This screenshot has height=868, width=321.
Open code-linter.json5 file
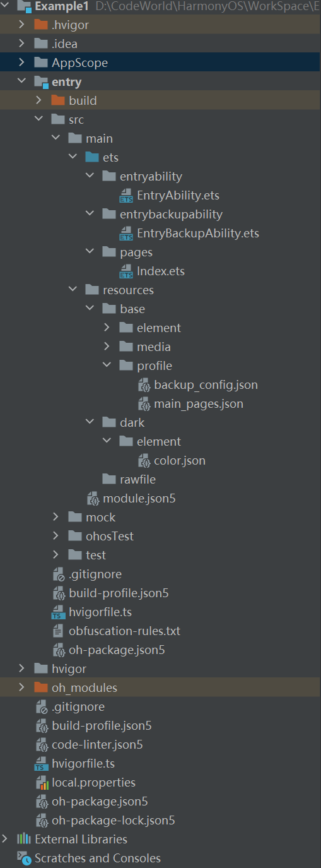[x=97, y=745]
